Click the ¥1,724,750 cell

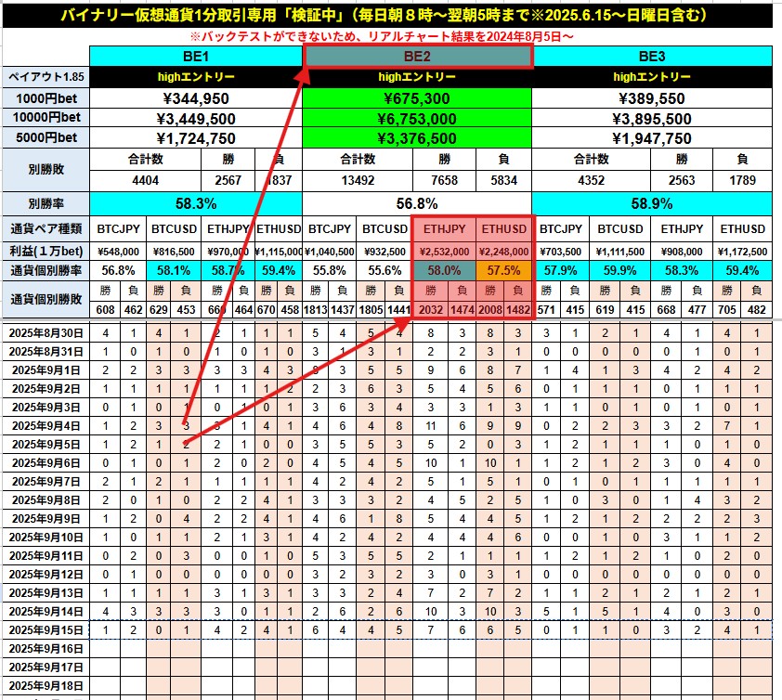coord(195,138)
